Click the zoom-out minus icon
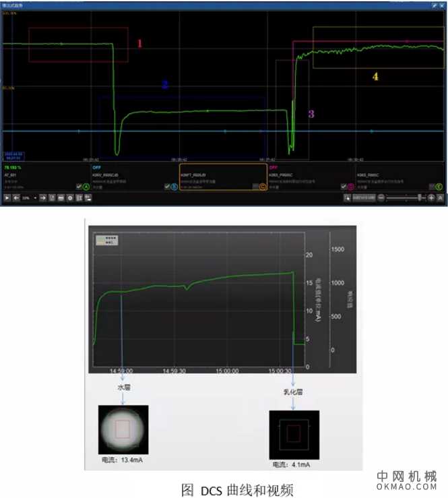Image resolution: width=448 pixels, height=498 pixels. pos(381,198)
